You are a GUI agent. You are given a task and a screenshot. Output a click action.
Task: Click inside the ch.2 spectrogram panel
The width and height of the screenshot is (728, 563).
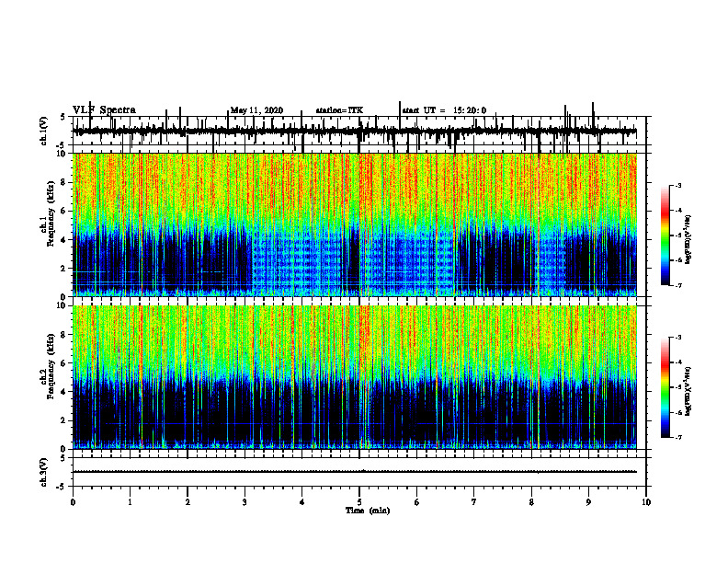pyautogui.click(x=355, y=377)
